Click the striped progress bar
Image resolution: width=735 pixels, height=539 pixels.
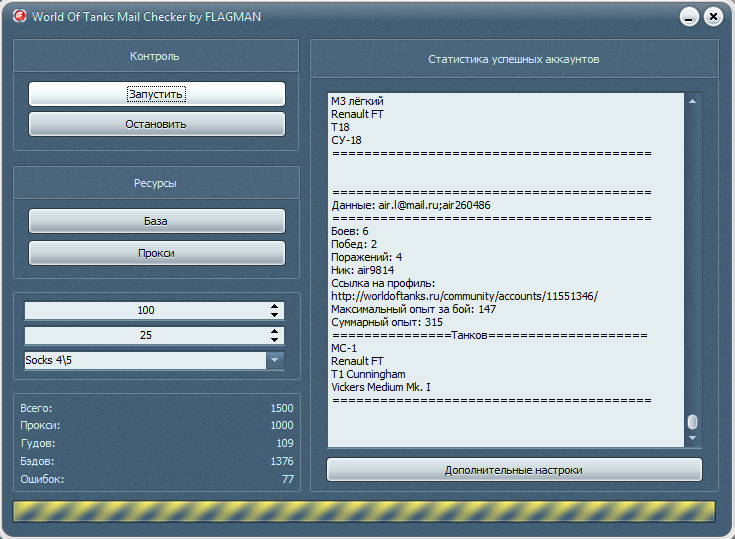364,511
